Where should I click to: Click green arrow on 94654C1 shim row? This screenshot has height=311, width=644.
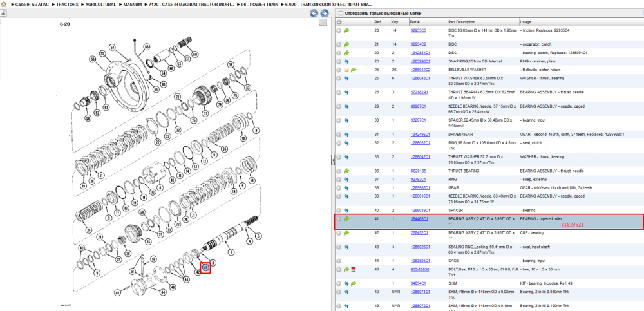354,283
